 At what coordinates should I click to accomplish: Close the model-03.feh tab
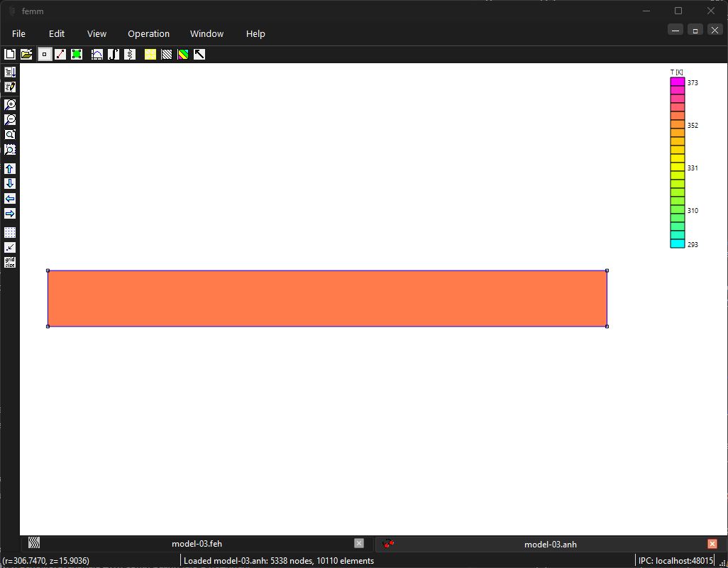tap(359, 543)
